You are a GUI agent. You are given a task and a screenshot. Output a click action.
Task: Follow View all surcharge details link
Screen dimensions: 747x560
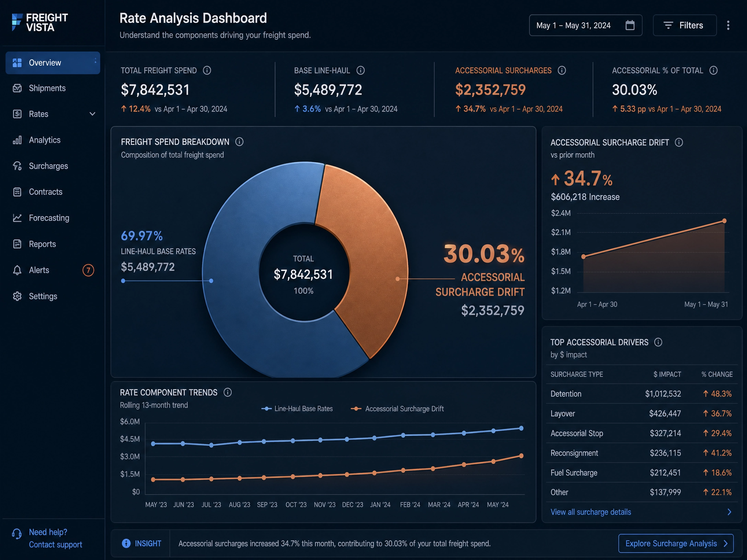(591, 512)
